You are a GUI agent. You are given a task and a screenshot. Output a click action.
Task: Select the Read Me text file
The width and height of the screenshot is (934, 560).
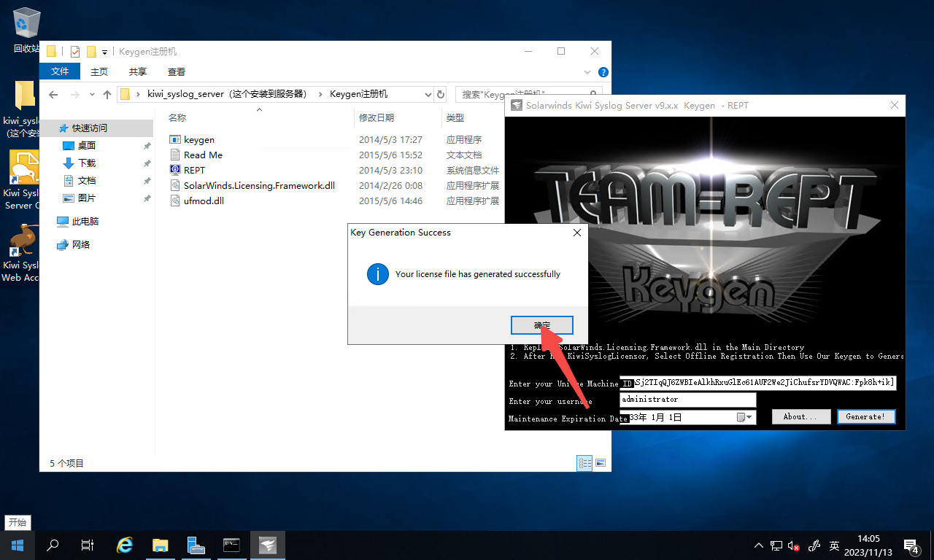point(203,155)
